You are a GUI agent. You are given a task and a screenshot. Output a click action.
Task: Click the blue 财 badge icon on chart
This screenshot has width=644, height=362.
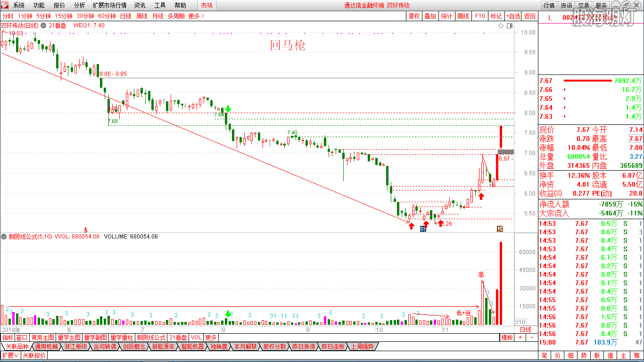[x=423, y=229]
